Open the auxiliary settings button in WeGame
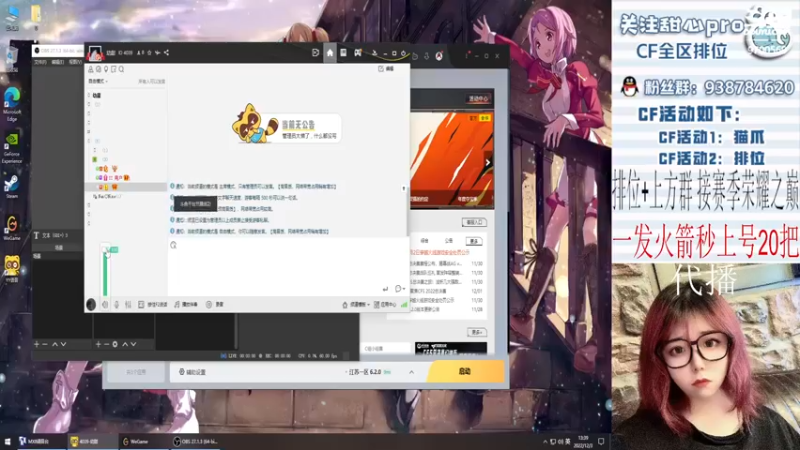The width and height of the screenshot is (800, 450). pos(192,372)
